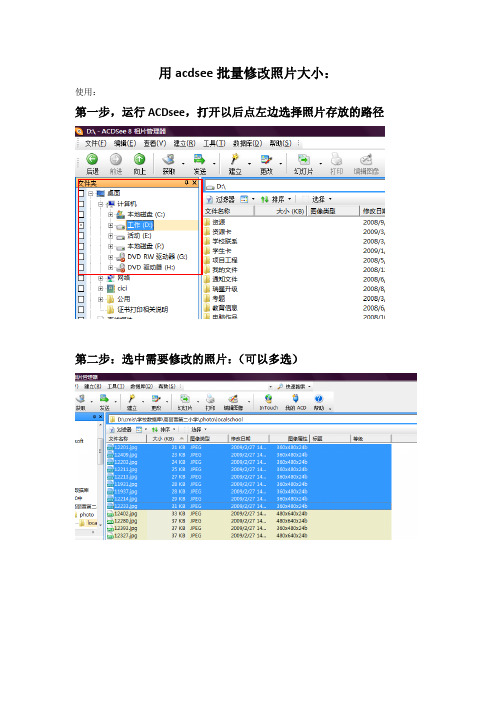Click the Modify (更改) icon in step-one screenshot
Screen dimensions: 496x702
tap(266, 159)
